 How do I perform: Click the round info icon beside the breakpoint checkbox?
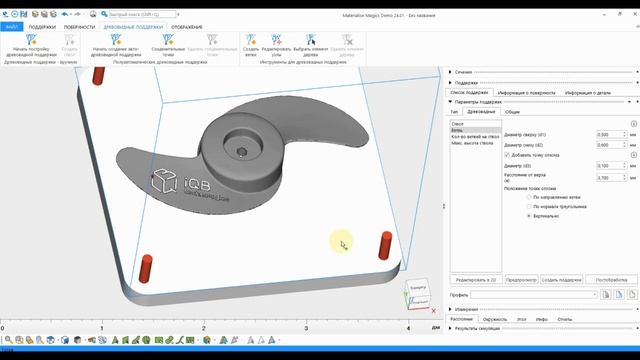(633, 155)
